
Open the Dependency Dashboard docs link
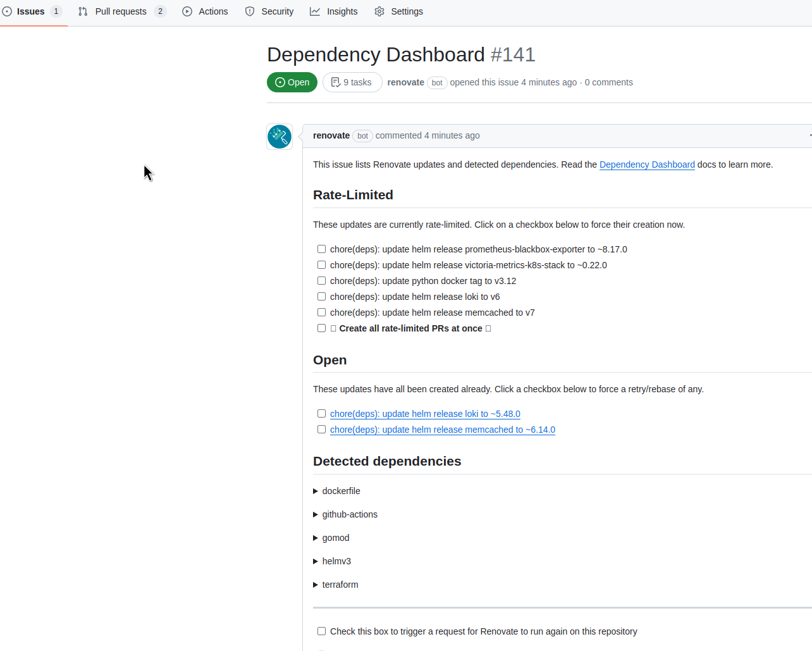[646, 164]
